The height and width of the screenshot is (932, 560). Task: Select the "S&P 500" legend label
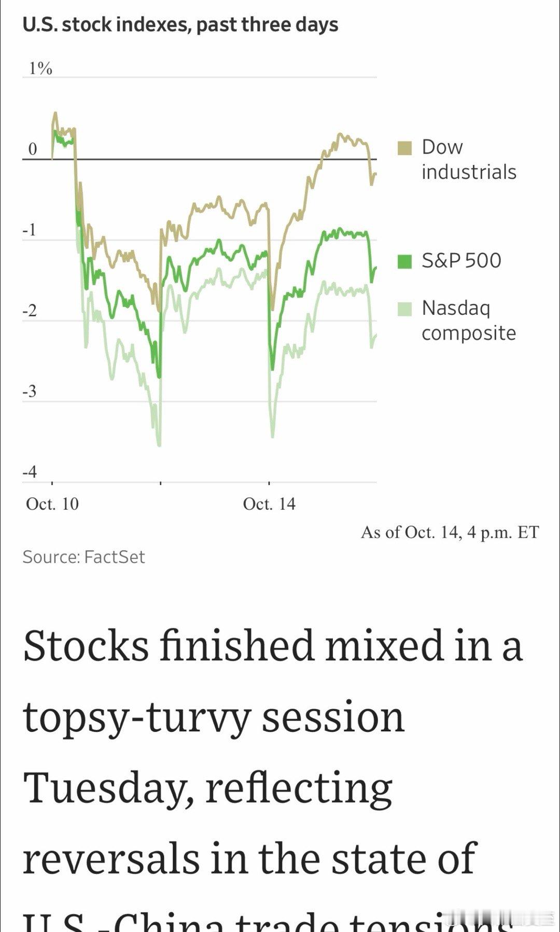click(461, 260)
